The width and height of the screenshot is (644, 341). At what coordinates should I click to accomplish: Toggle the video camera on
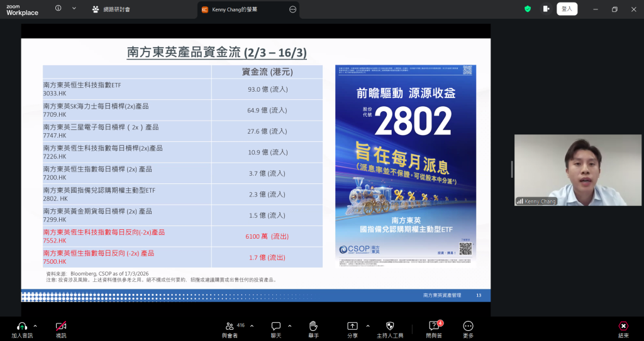(x=61, y=326)
